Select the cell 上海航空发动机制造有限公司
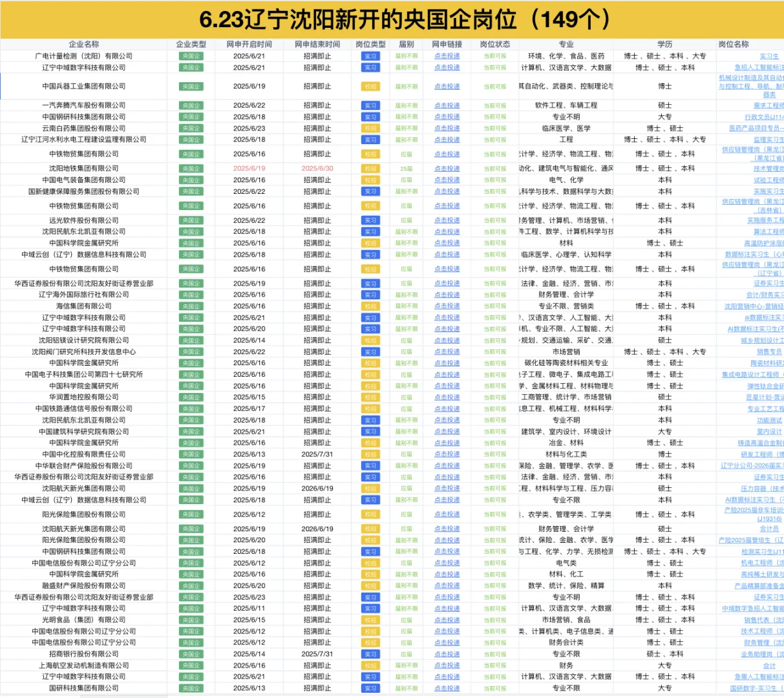The height and width of the screenshot is (698, 784). point(84,666)
